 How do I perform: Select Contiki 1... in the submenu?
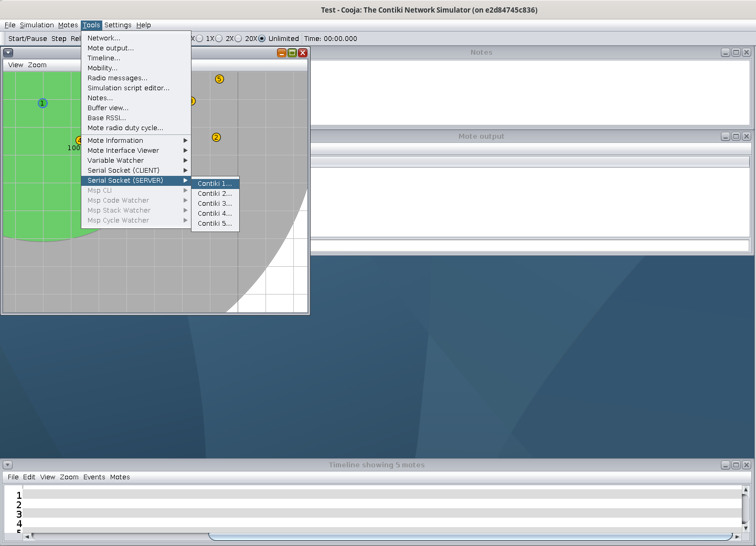[x=215, y=184]
